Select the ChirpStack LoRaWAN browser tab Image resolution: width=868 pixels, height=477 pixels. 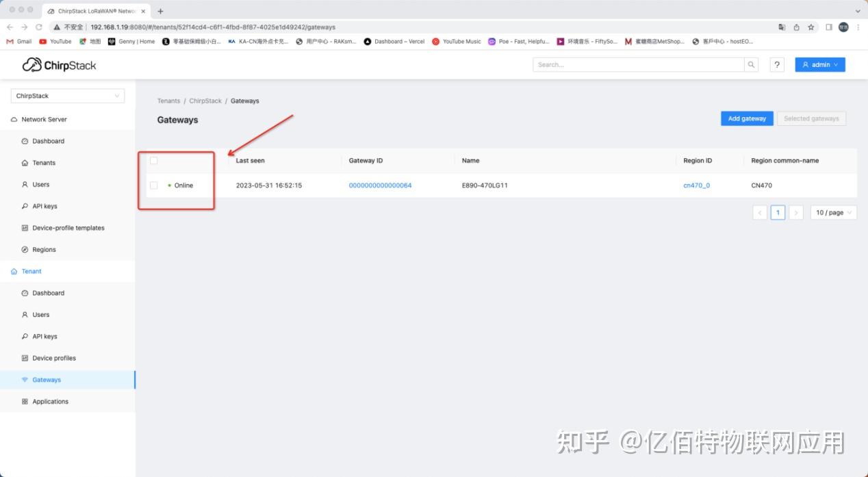(x=96, y=11)
